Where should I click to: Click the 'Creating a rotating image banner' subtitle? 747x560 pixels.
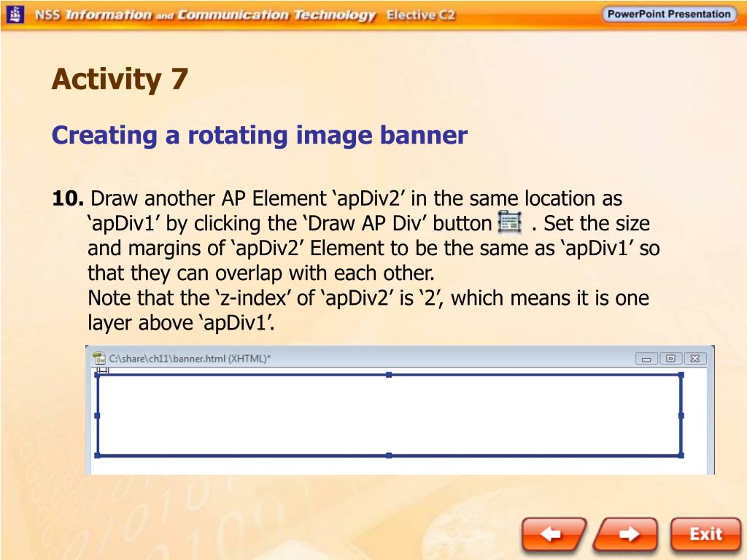[x=260, y=135]
